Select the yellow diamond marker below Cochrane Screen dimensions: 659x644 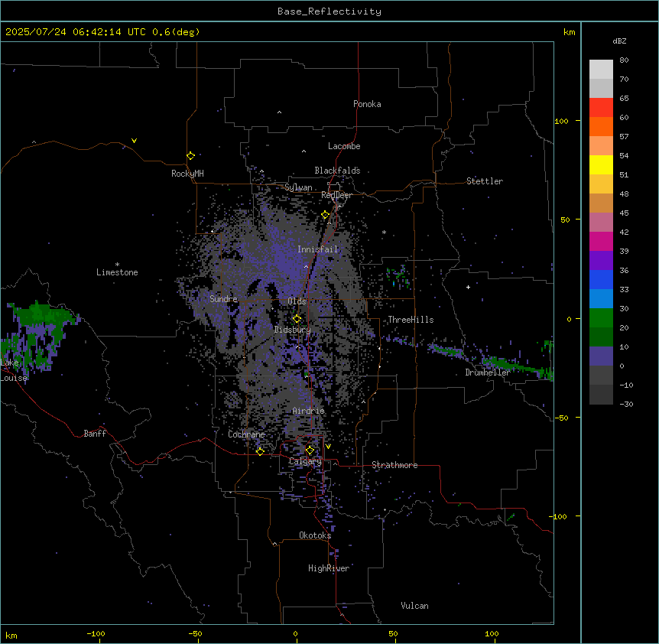coord(260,452)
